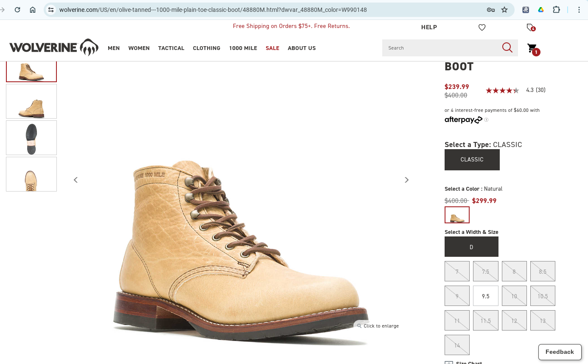This screenshot has height=364, width=588.
Task: Select size 10.5
Action: click(543, 296)
